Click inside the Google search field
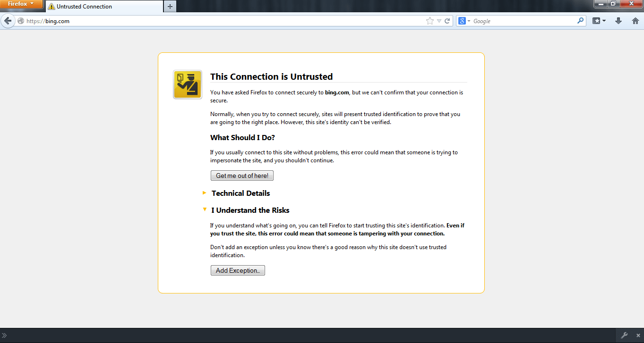 tap(524, 21)
